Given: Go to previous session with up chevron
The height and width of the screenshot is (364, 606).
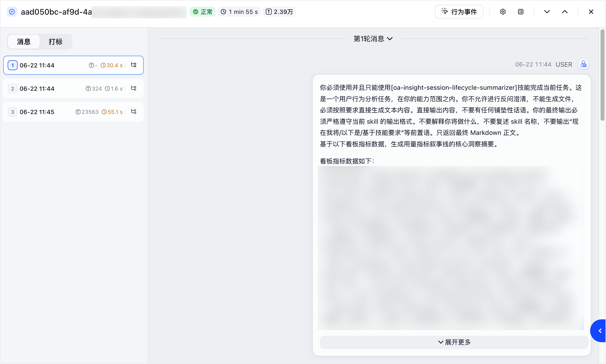Looking at the screenshot, I should [565, 12].
